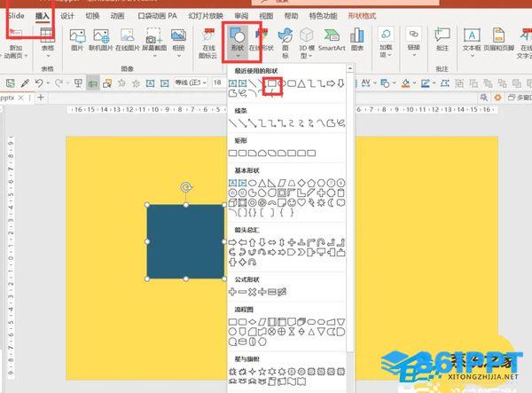Click 新加动画页 new animation page button

point(15,43)
